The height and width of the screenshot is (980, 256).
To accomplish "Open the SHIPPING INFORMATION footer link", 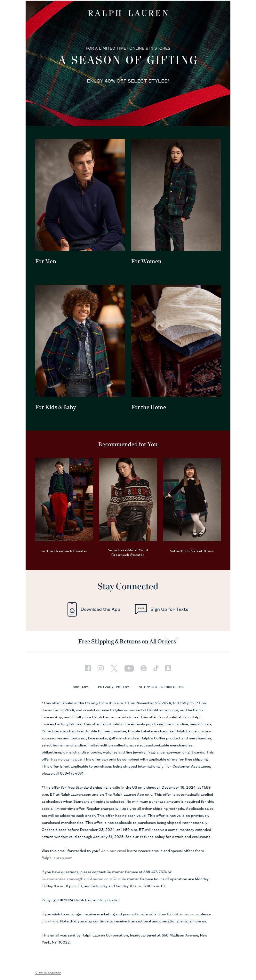I will (x=161, y=687).
